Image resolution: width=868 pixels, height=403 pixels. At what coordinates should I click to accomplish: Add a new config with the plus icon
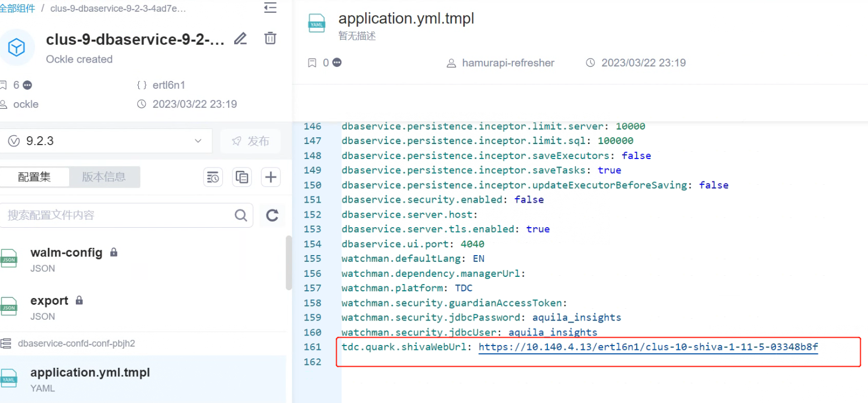pos(270,177)
